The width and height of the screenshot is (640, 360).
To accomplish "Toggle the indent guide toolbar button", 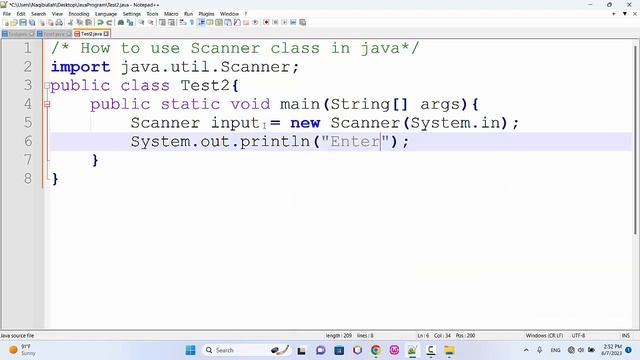I will [x=201, y=22].
